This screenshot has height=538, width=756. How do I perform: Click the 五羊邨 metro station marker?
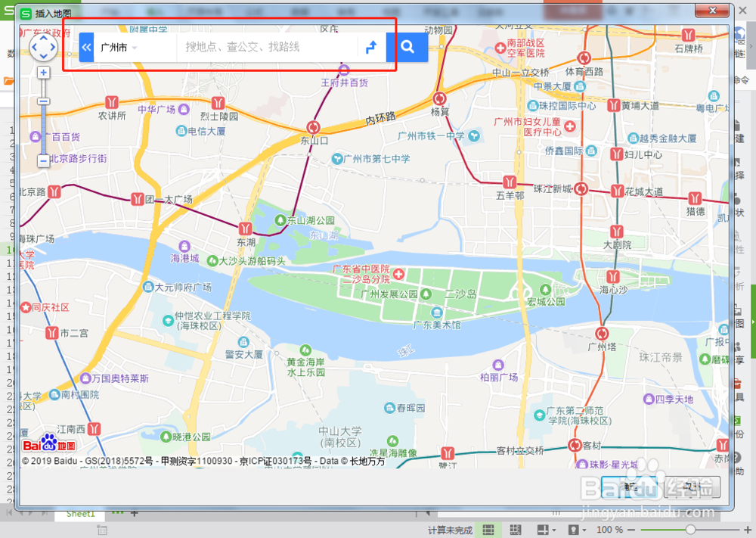pos(510,182)
